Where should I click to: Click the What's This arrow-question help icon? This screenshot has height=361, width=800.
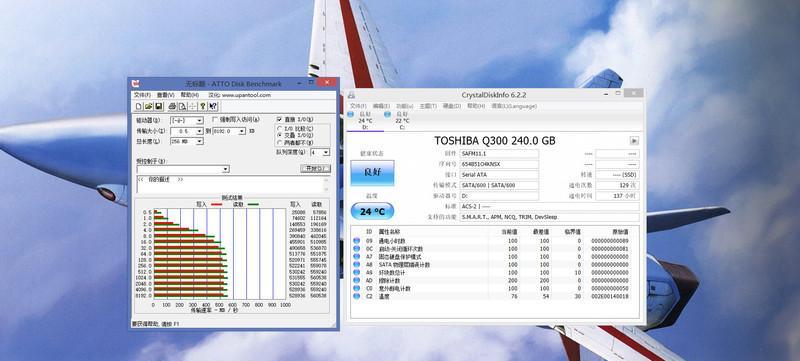pos(213,106)
